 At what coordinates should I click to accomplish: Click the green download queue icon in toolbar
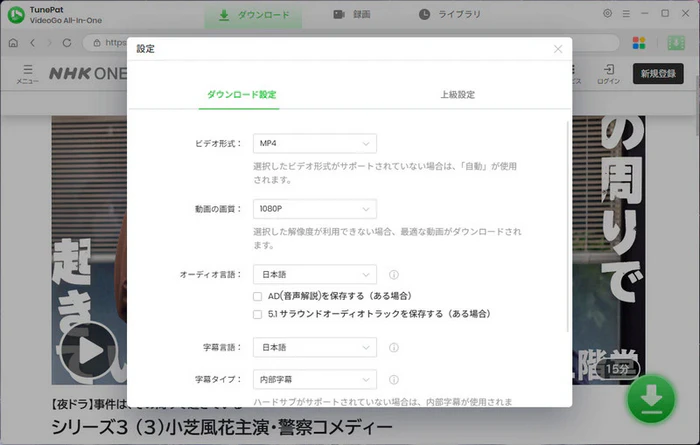(676, 43)
